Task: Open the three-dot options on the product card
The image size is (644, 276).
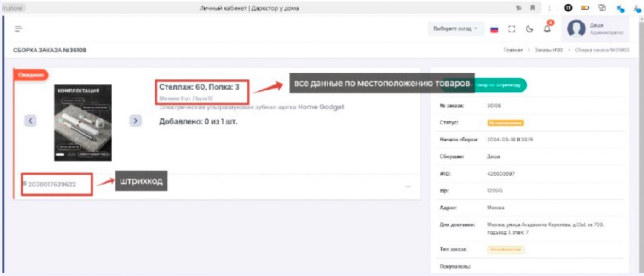Action: (408, 186)
